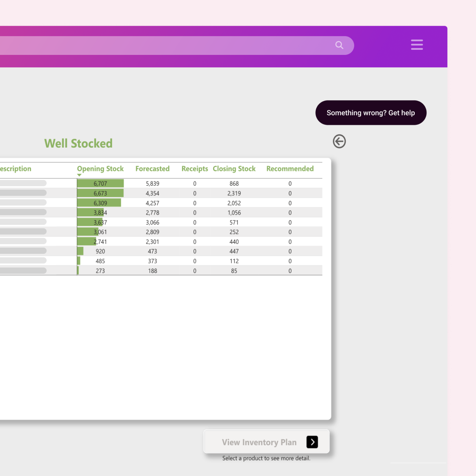476x476 pixels.
Task: Click closing stock value 252
Action: (234, 232)
